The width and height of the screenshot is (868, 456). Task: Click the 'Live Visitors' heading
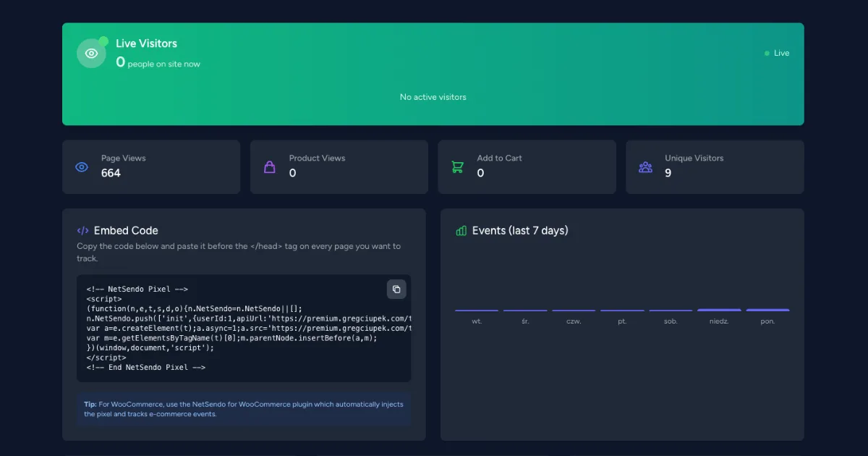[146, 43]
